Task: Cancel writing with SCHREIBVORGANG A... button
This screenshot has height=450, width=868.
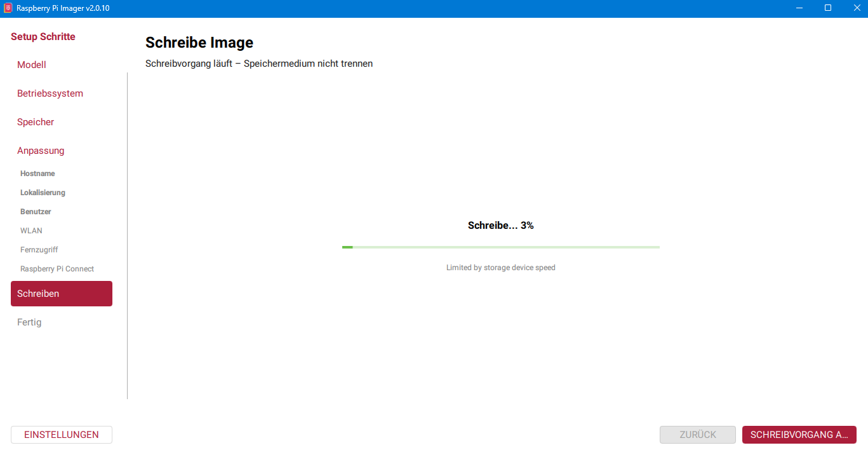Action: [799, 435]
